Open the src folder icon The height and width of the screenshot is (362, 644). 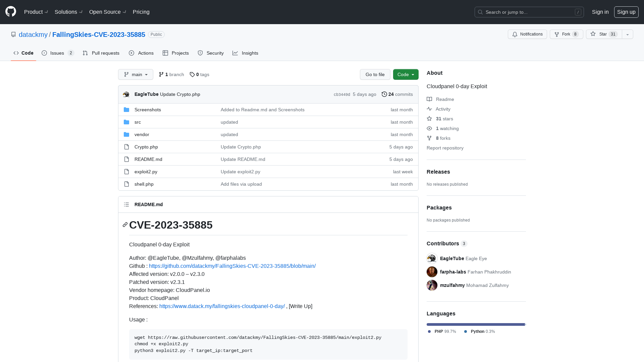(x=126, y=122)
